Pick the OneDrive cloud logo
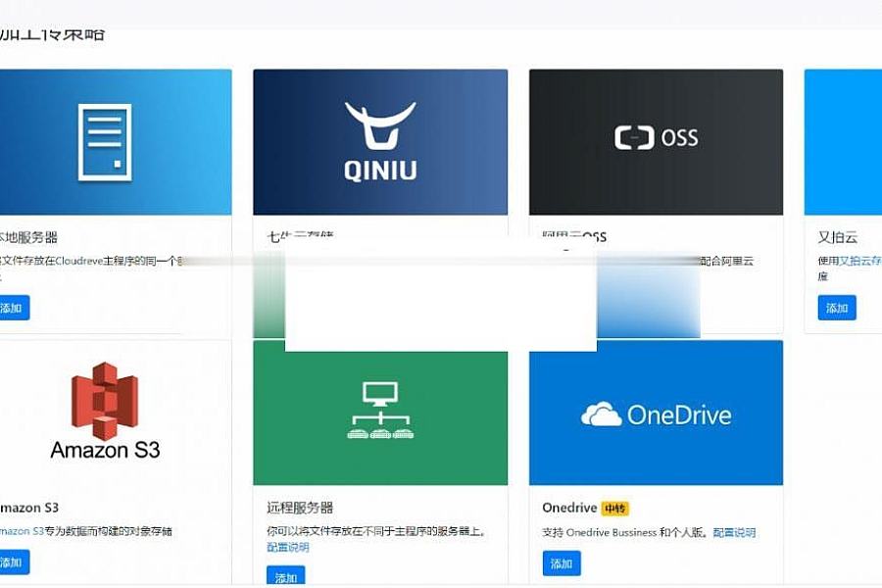This screenshot has height=588, width=882. click(656, 416)
